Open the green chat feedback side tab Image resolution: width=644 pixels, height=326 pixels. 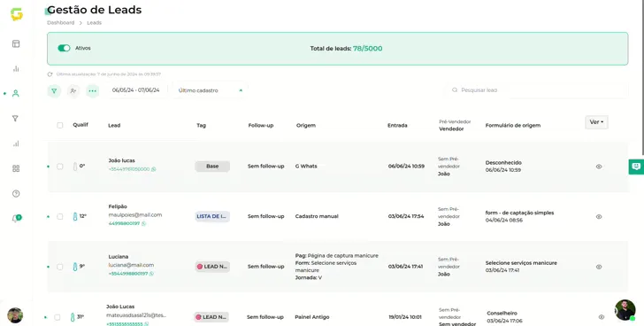636,167
